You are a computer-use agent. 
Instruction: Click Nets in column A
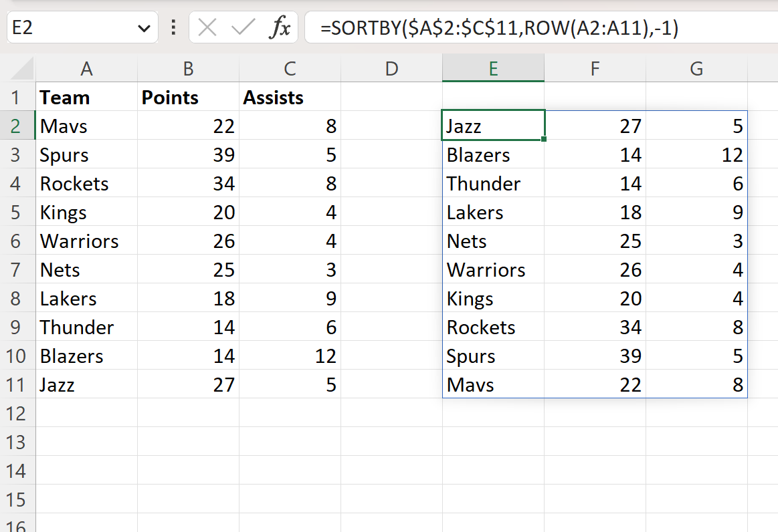pyautogui.click(x=86, y=270)
